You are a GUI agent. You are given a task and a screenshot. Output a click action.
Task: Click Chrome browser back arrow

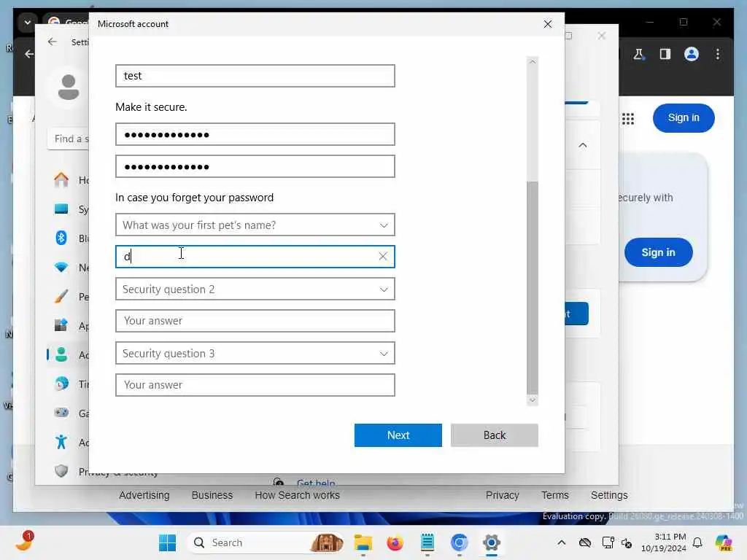pyautogui.click(x=29, y=54)
